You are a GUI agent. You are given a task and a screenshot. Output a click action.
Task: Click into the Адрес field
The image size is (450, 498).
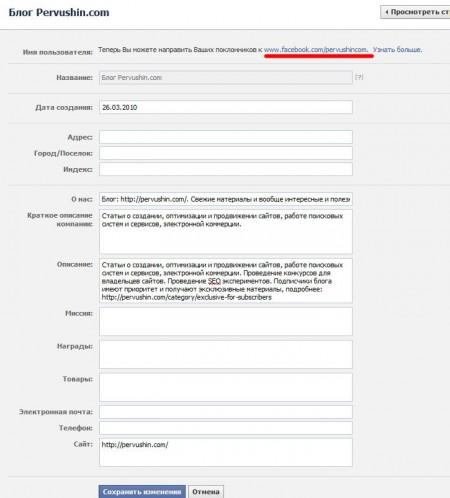click(226, 137)
